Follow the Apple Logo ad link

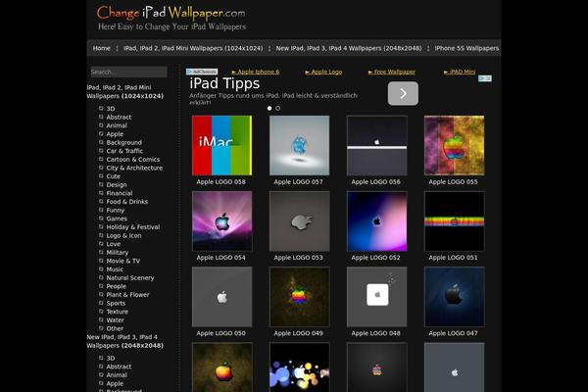[x=323, y=72]
